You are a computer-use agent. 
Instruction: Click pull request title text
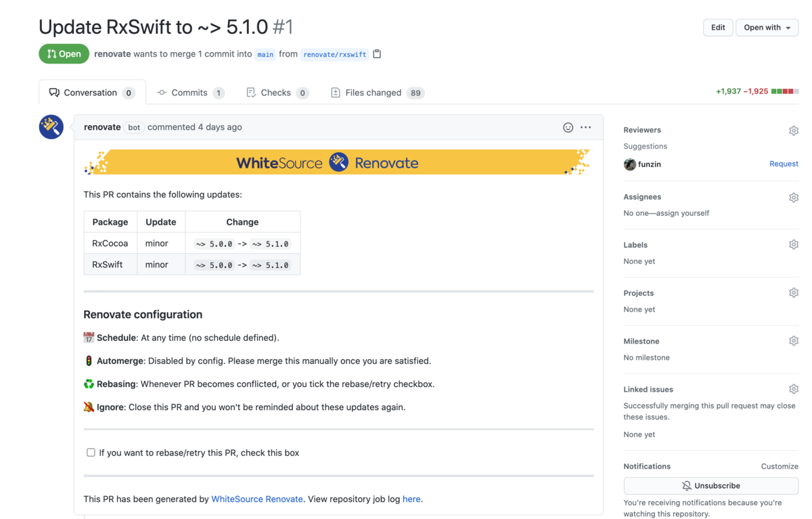point(154,27)
